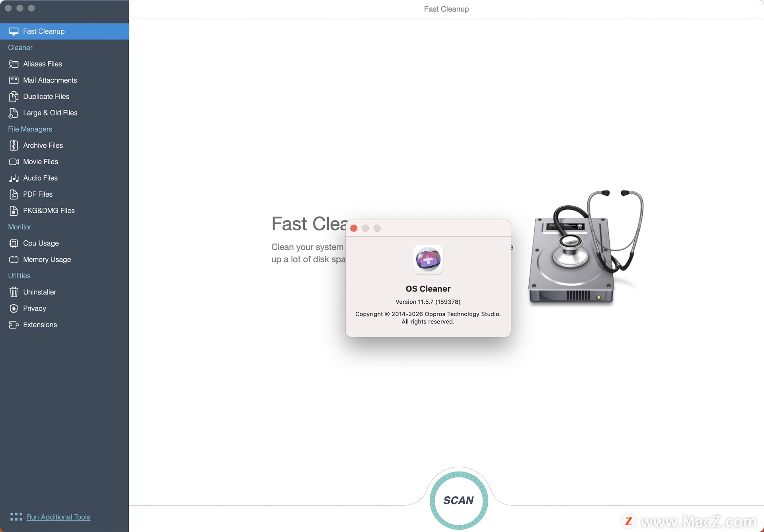The width and height of the screenshot is (764, 532).
Task: Open the Extensions utility
Action: tap(40, 325)
